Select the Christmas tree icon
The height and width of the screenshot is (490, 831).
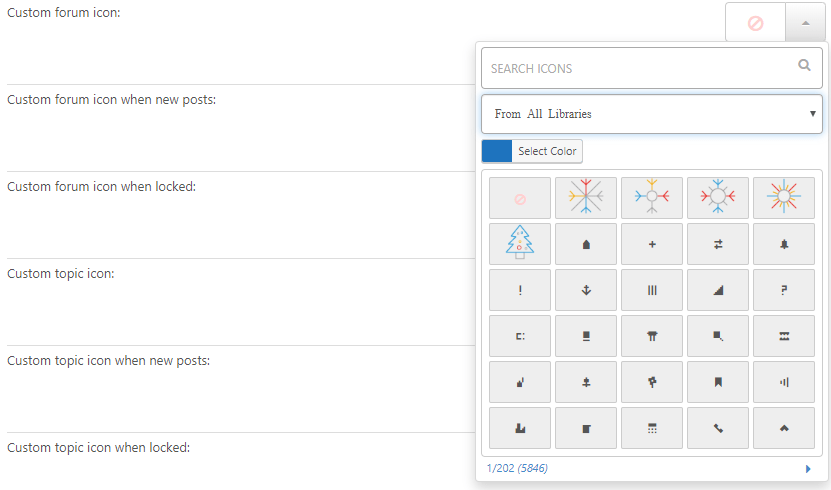click(x=520, y=244)
